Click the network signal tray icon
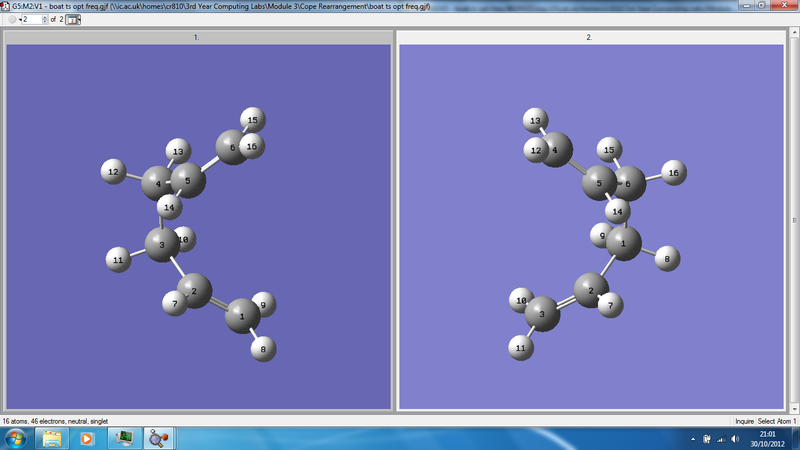 (x=723, y=438)
